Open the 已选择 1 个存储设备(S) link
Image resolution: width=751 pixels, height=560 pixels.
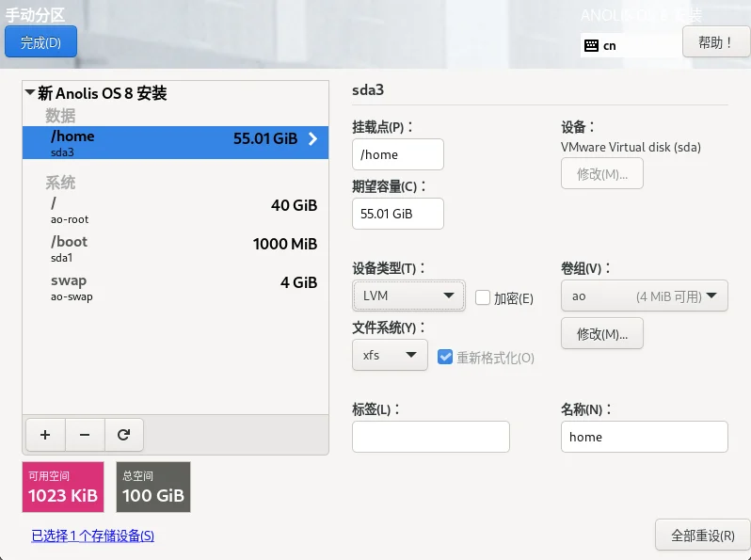click(93, 536)
